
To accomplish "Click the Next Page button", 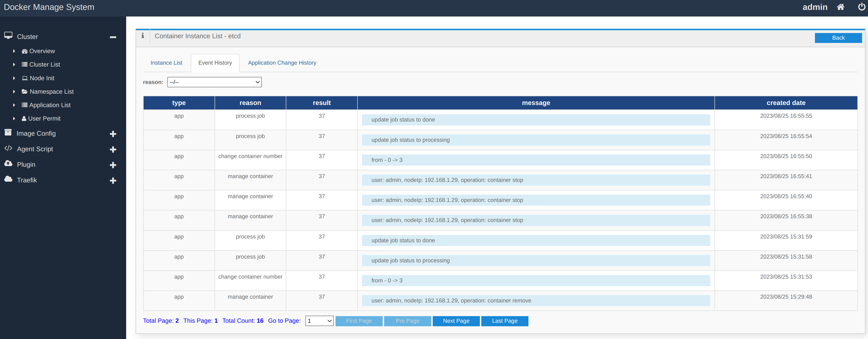I will (x=456, y=321).
